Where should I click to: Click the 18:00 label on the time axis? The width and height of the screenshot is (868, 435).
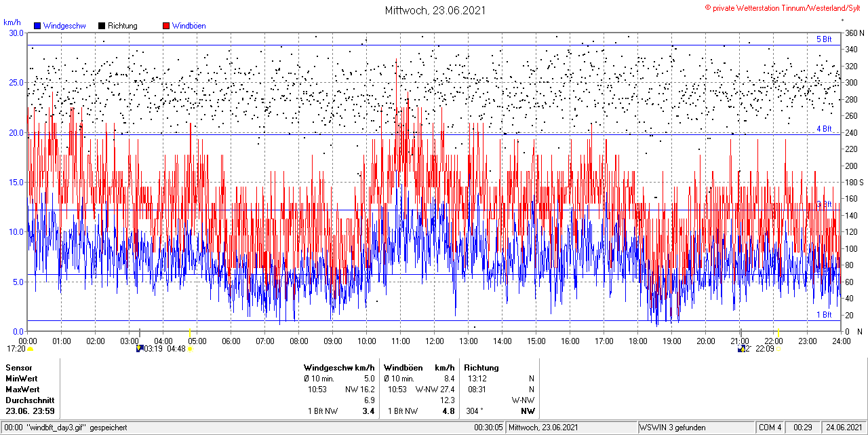tap(638, 341)
